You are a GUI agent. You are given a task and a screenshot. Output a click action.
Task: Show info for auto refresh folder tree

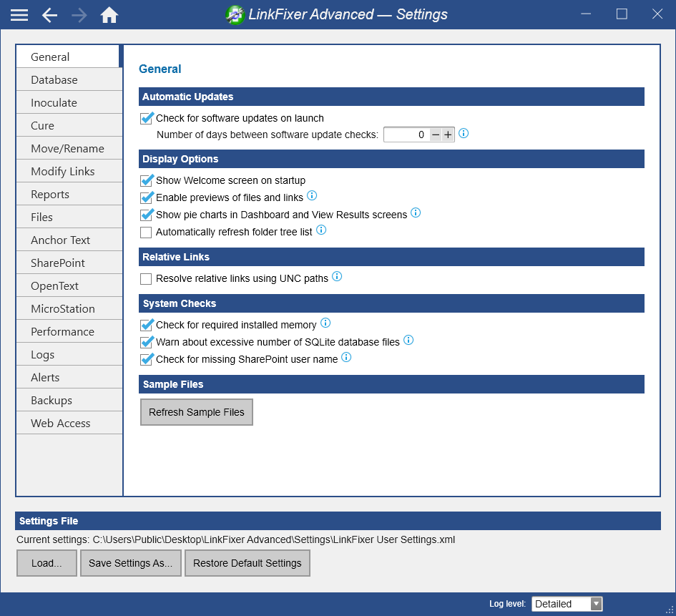[x=321, y=230]
